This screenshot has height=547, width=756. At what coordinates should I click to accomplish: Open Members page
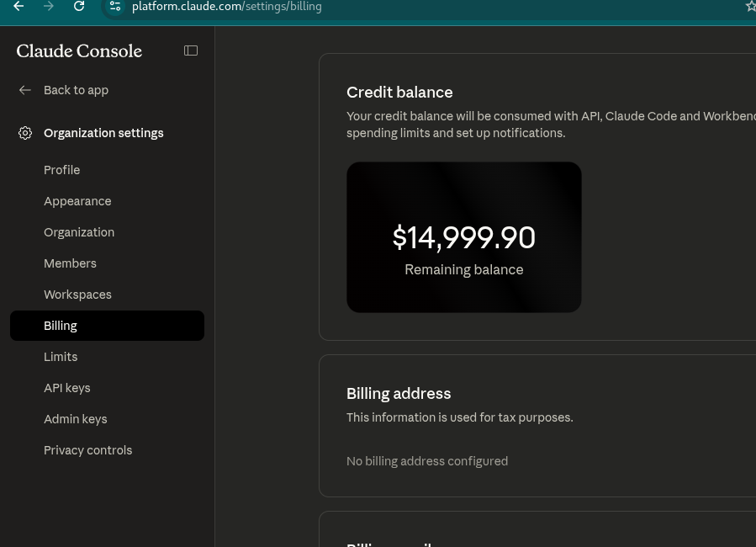click(x=70, y=263)
